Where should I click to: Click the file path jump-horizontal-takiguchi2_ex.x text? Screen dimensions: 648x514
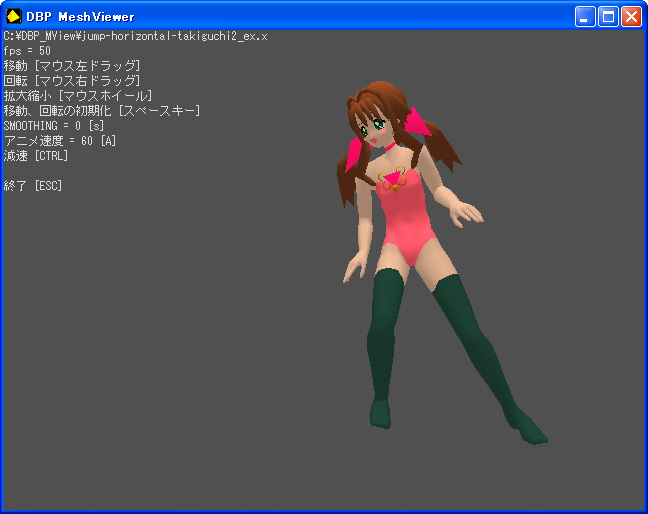pyautogui.click(x=136, y=36)
